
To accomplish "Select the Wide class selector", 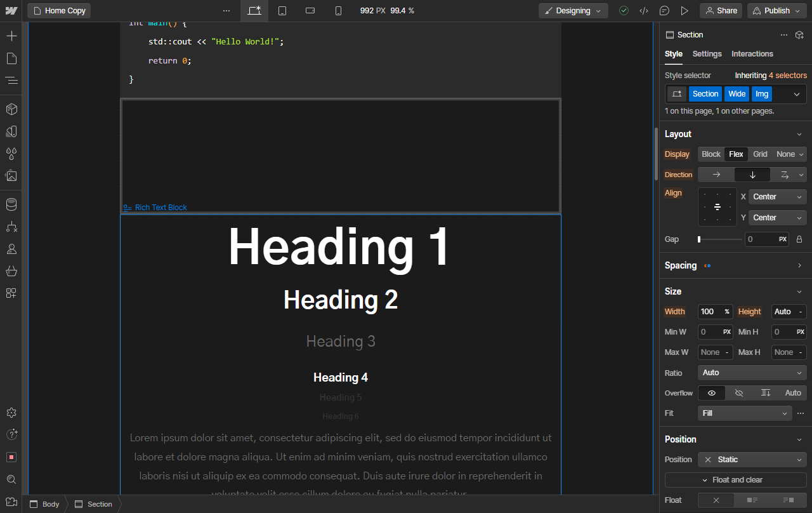I will (737, 94).
